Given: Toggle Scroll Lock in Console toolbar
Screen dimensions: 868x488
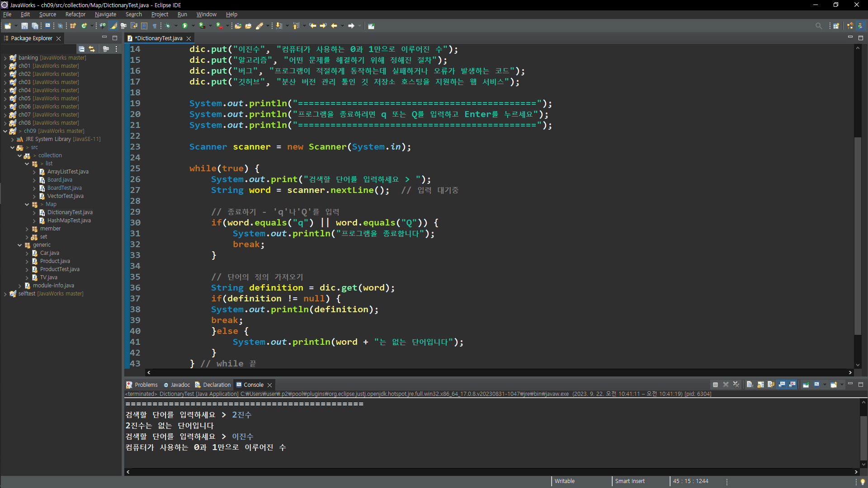Looking at the screenshot, I should (760, 385).
